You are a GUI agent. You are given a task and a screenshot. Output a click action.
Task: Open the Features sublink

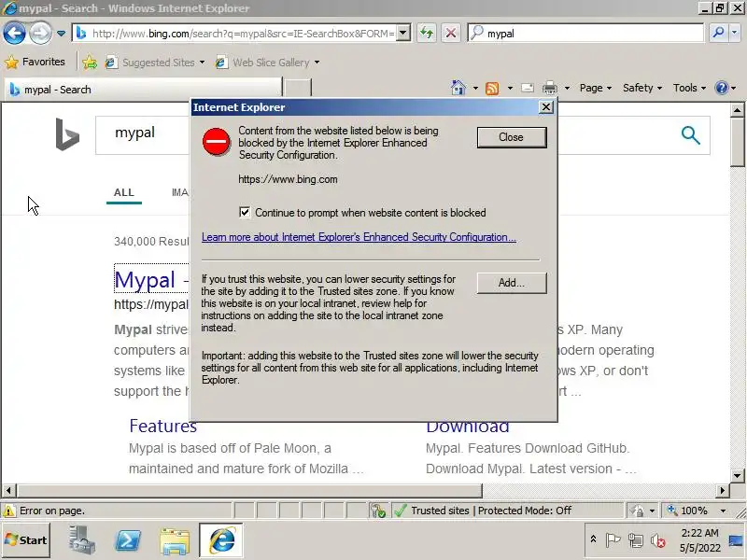point(162,426)
